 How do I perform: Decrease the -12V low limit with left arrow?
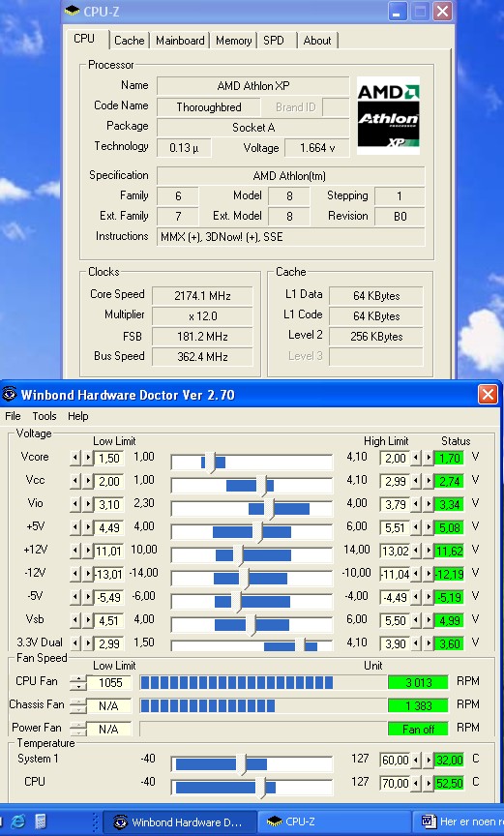point(75,574)
